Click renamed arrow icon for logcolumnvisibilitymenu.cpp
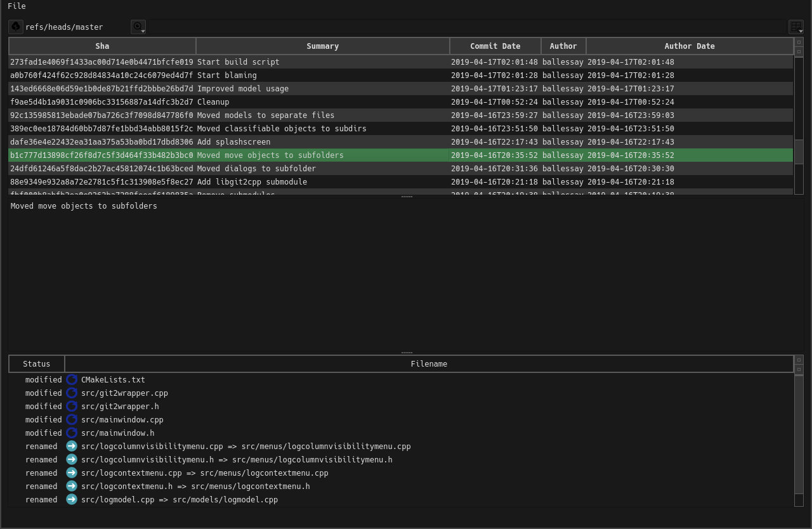This screenshot has height=529, width=812. point(72,447)
